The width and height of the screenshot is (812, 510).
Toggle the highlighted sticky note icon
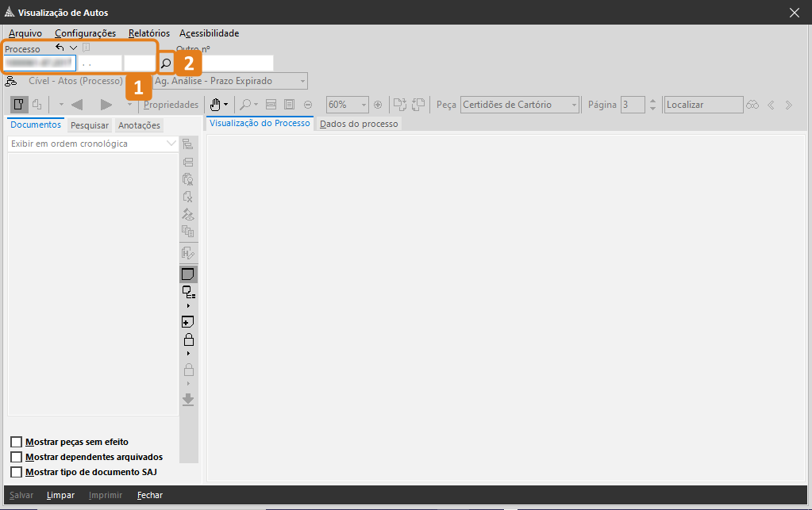(x=188, y=274)
